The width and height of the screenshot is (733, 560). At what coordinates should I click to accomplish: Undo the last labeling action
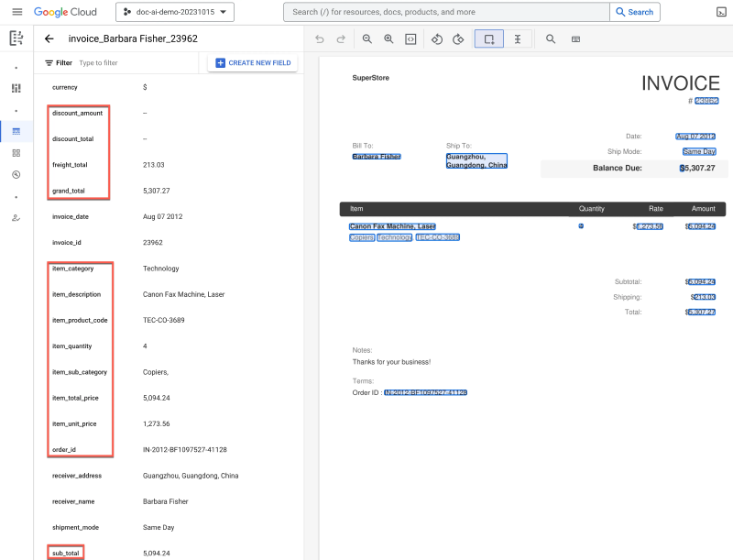(x=320, y=39)
